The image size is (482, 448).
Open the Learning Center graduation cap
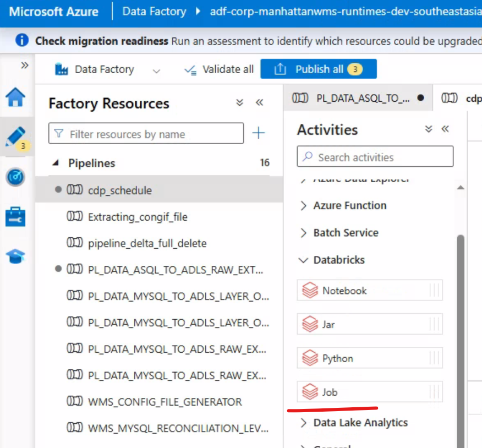point(15,256)
